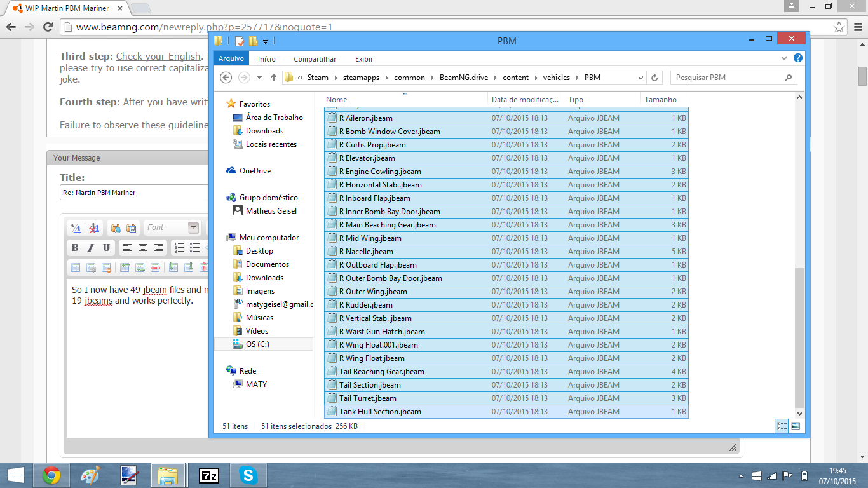Toggle italic text in editor

(91, 248)
